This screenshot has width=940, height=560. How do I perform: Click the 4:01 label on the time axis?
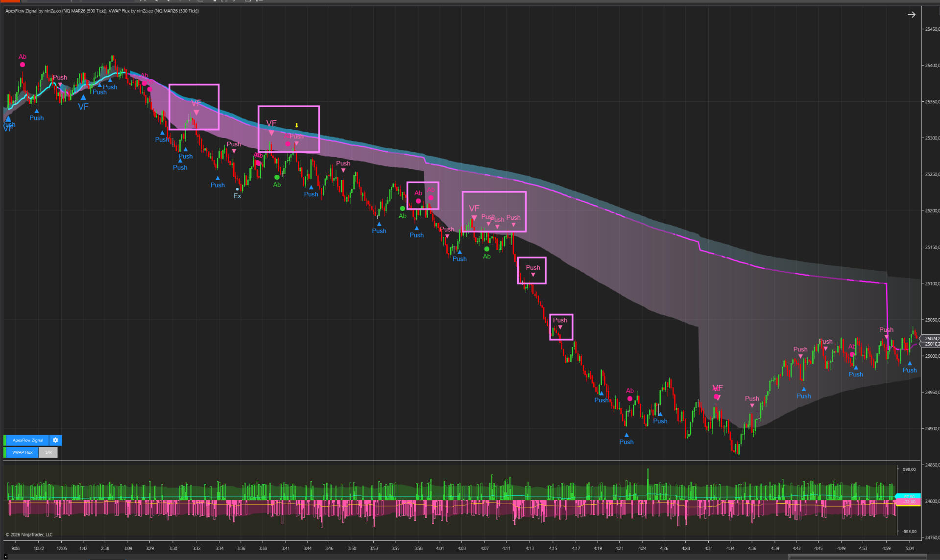(440, 548)
